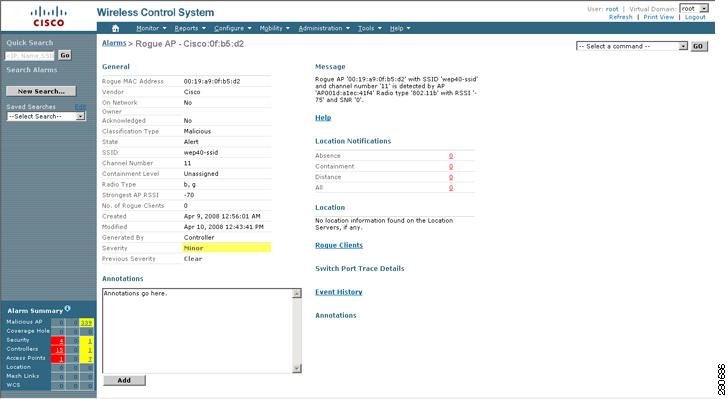Click the Absence notification count
This screenshot has width=728, height=399.
click(451, 156)
